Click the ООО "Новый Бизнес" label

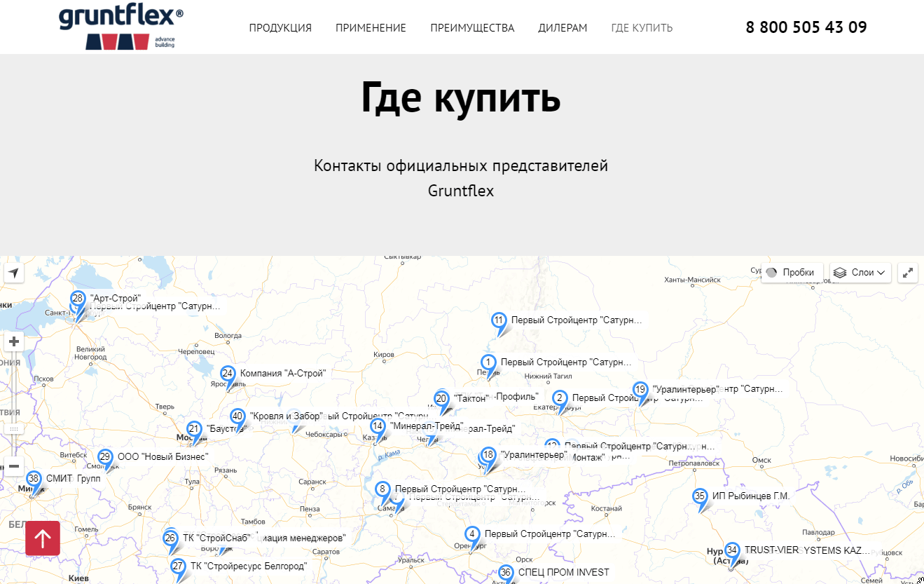point(163,456)
